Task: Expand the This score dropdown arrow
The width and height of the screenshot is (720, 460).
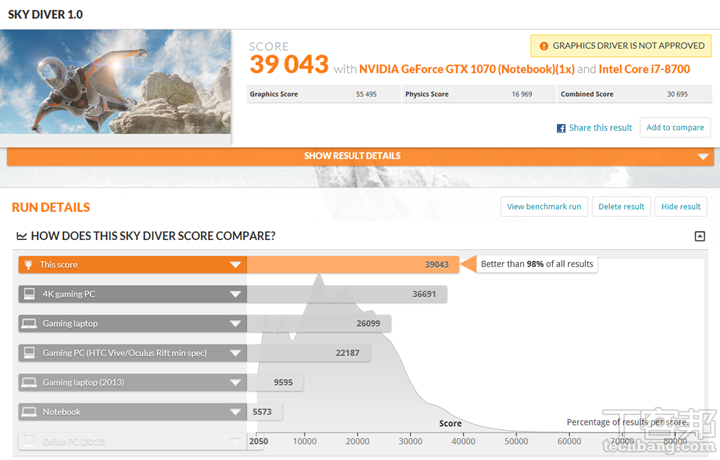Action: click(235, 265)
